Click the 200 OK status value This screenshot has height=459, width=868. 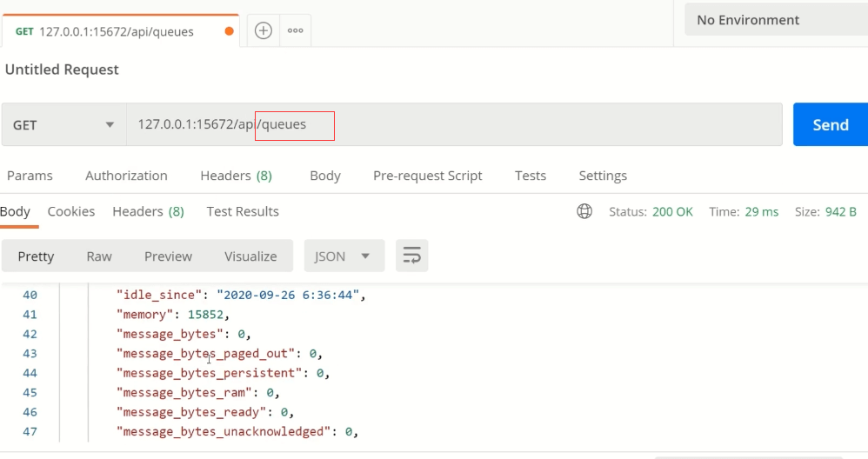[x=672, y=212]
